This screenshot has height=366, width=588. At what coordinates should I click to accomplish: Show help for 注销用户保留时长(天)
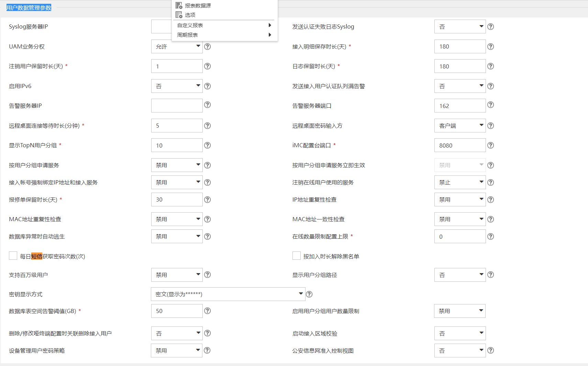tap(208, 66)
